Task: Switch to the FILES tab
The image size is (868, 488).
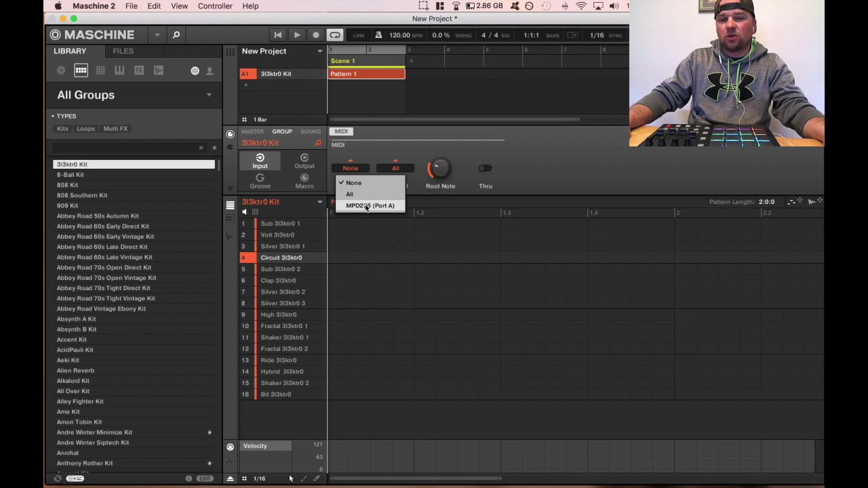Action: coord(123,51)
